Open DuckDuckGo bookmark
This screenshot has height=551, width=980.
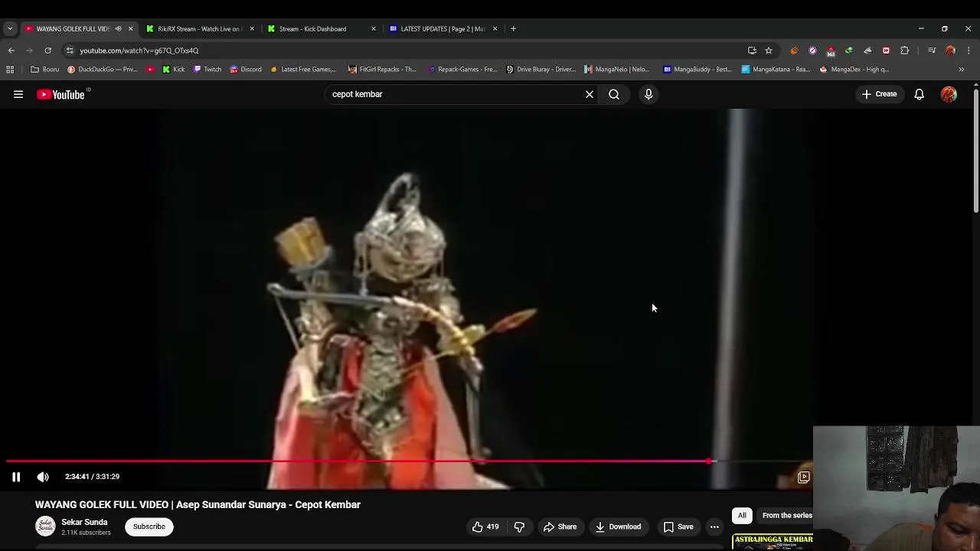[x=103, y=69]
